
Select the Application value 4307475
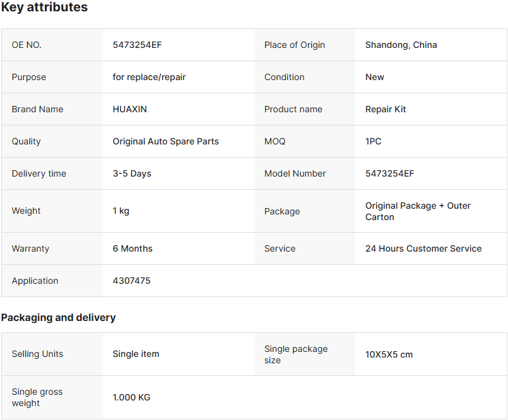click(x=131, y=281)
